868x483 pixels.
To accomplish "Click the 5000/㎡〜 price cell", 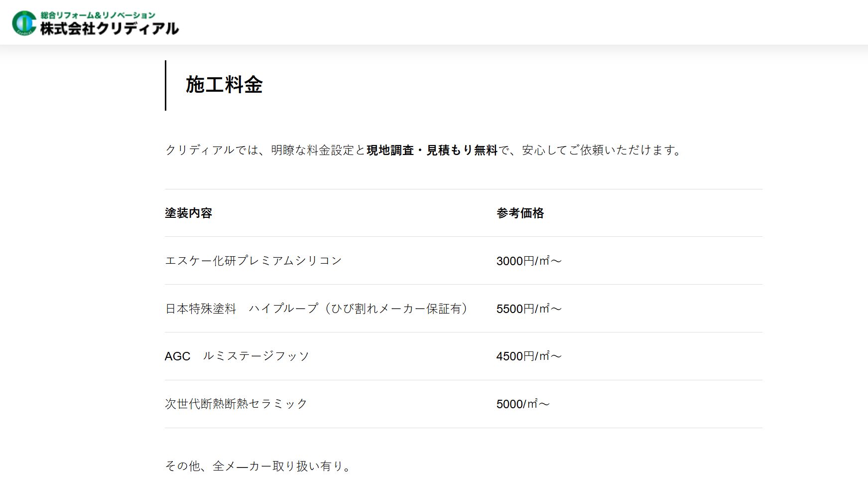I will 523,404.
